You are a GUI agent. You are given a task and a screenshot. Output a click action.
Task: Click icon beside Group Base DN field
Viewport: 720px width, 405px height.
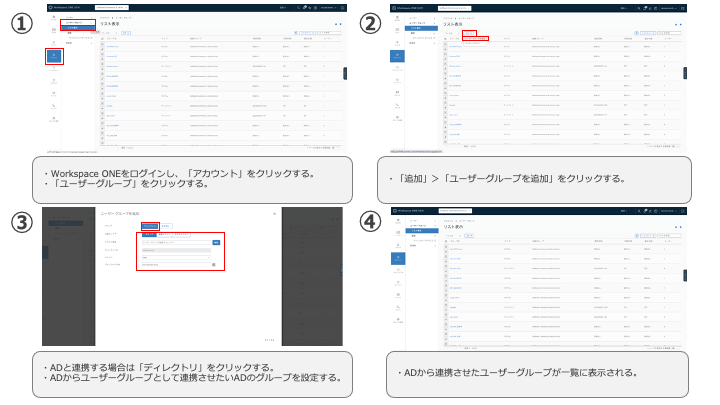pyautogui.click(x=214, y=265)
